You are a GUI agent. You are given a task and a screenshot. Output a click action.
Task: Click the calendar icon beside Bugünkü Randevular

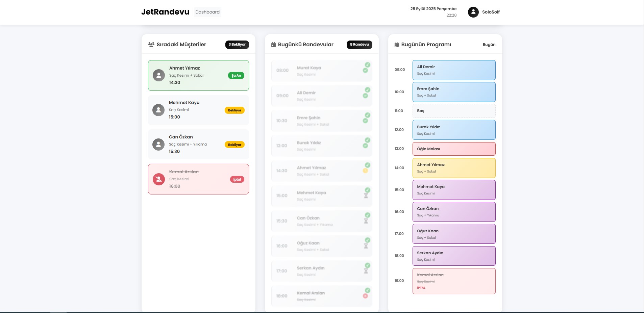[x=273, y=45]
